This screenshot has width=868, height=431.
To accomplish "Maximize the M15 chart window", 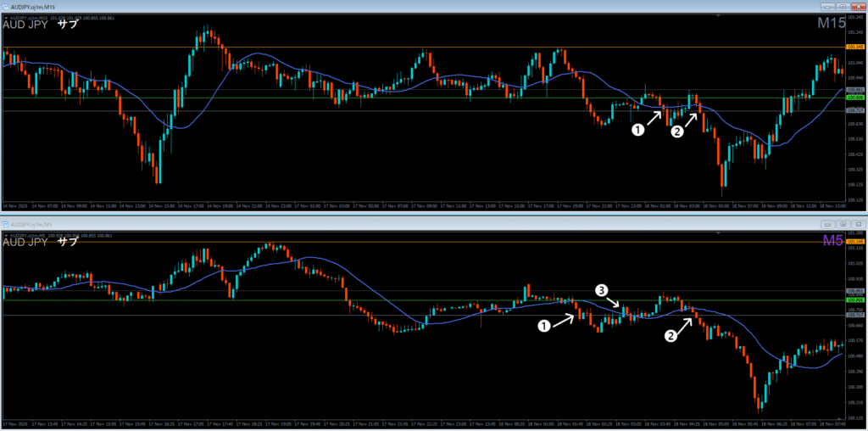I will click(x=843, y=7).
